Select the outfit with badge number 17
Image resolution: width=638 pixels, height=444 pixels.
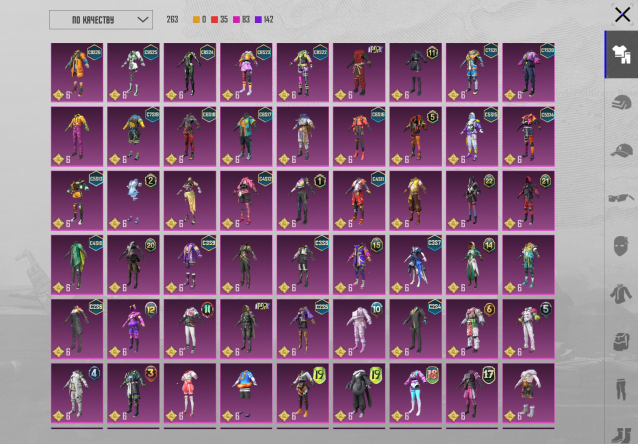pyautogui.click(x=472, y=393)
